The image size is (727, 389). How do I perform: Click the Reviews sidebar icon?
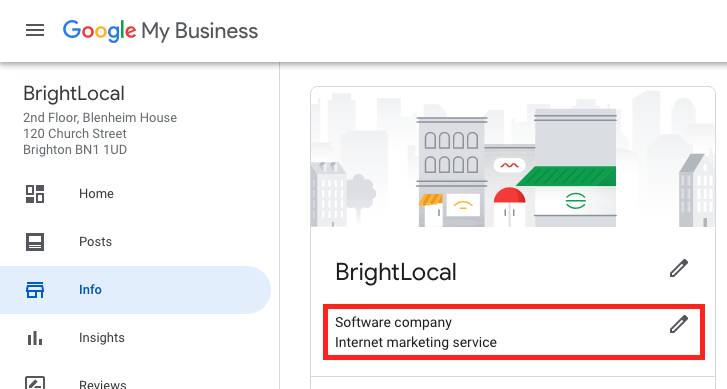(35, 383)
